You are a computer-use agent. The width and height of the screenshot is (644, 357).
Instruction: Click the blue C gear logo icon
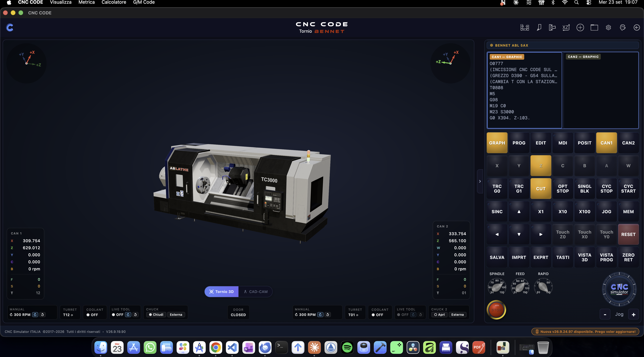click(10, 27)
